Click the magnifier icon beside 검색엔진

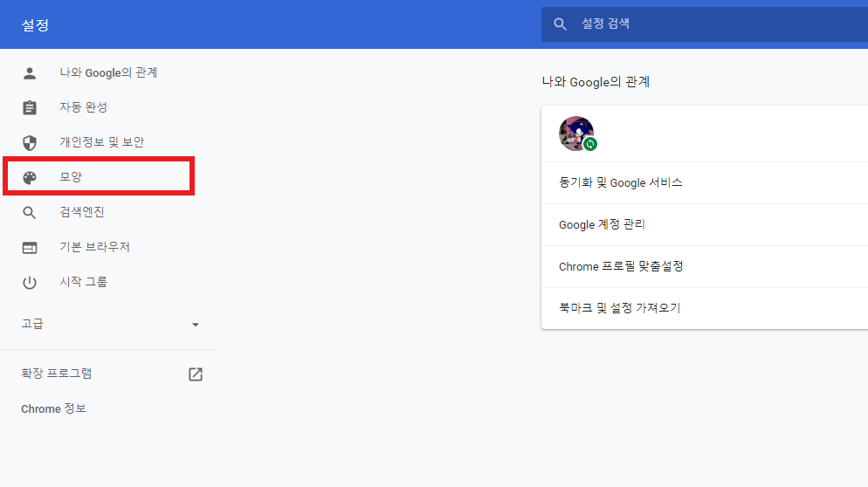[x=30, y=212]
